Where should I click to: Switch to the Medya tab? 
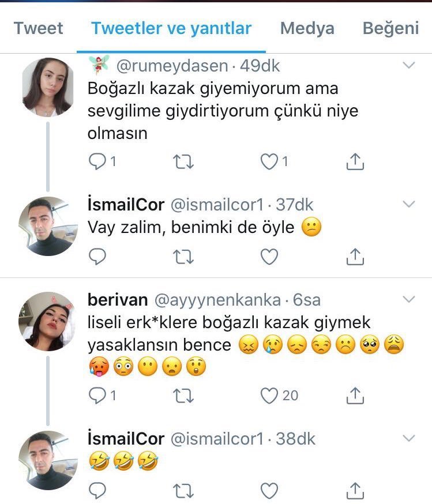tap(307, 29)
